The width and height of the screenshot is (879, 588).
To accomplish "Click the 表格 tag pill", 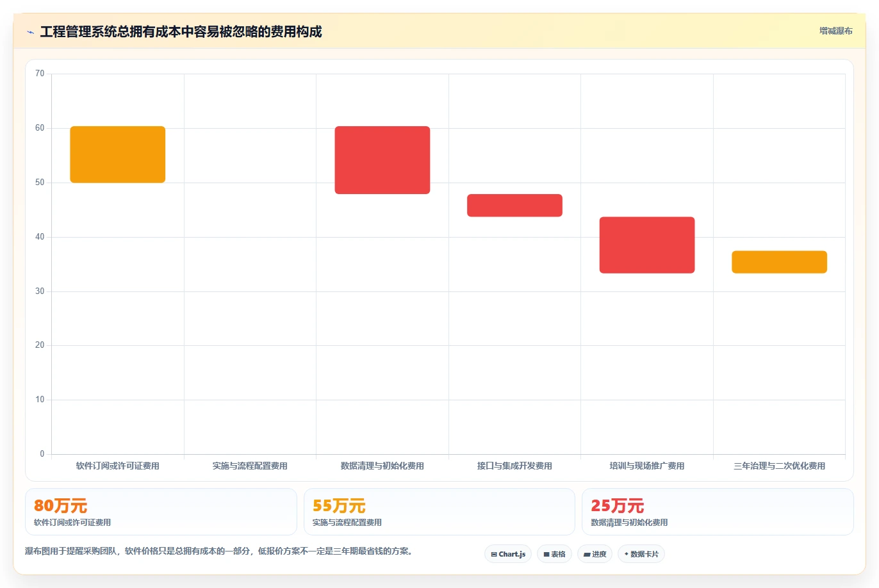I will 554,554.
